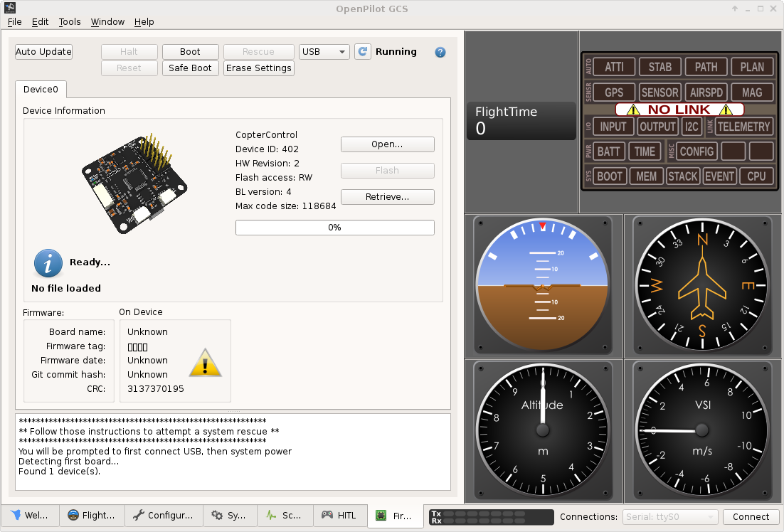The height and width of the screenshot is (532, 784).
Task: Open the blue help question mark
Action: pos(440,52)
